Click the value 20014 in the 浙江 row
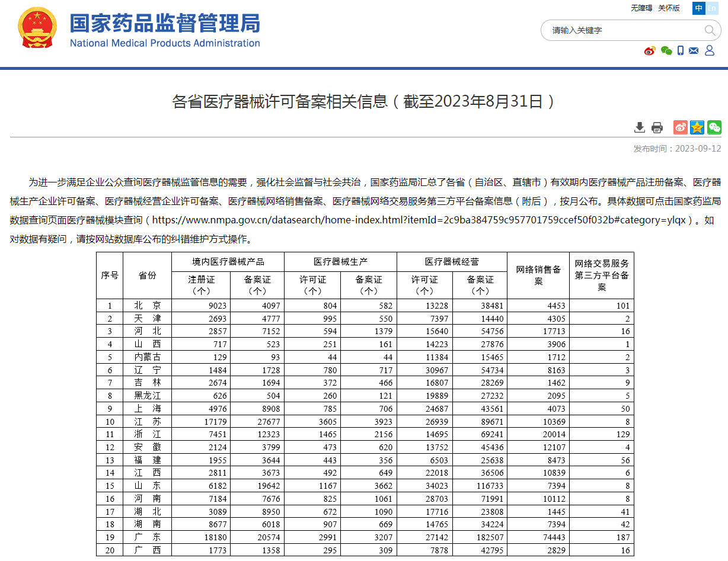The width and height of the screenshot is (728, 561). click(553, 434)
